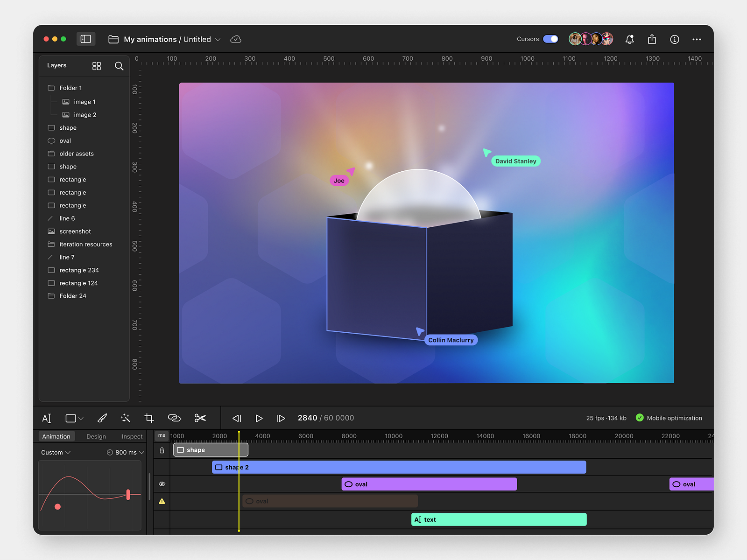Click the grid view icon beside Layers

pos(97,66)
